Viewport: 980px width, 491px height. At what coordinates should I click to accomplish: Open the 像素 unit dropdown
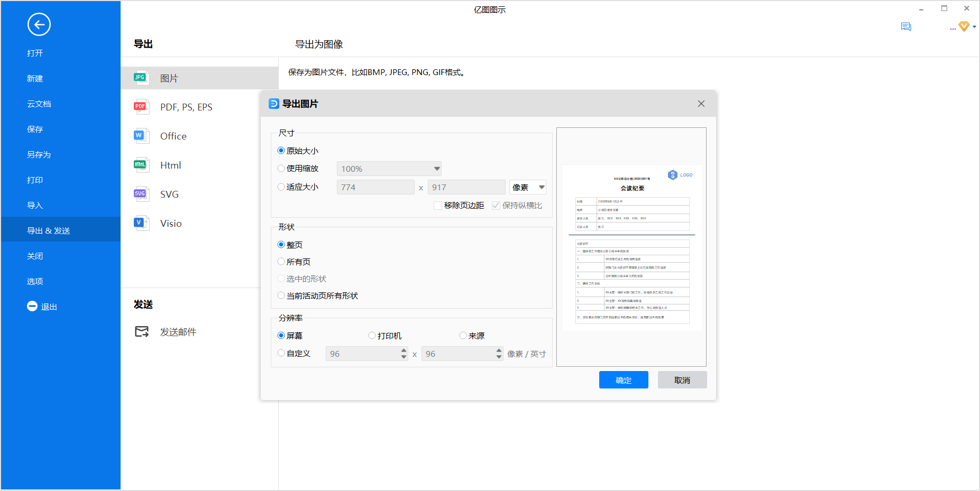(x=528, y=187)
